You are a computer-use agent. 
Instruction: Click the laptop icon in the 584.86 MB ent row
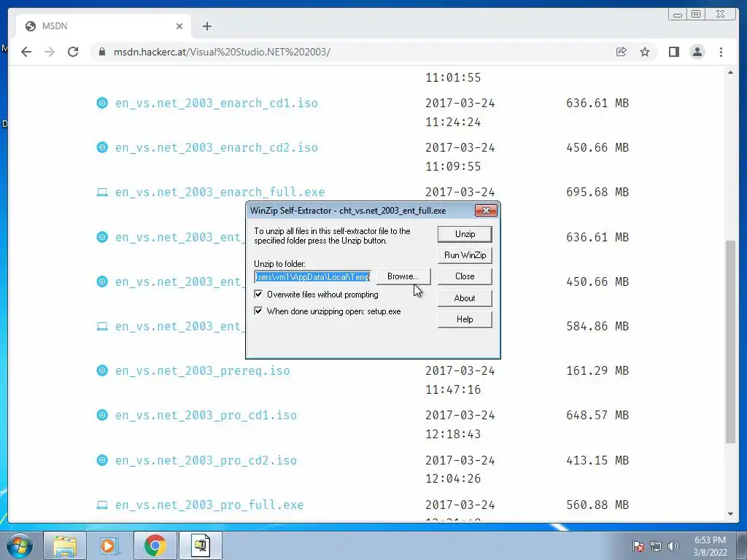[102, 326]
